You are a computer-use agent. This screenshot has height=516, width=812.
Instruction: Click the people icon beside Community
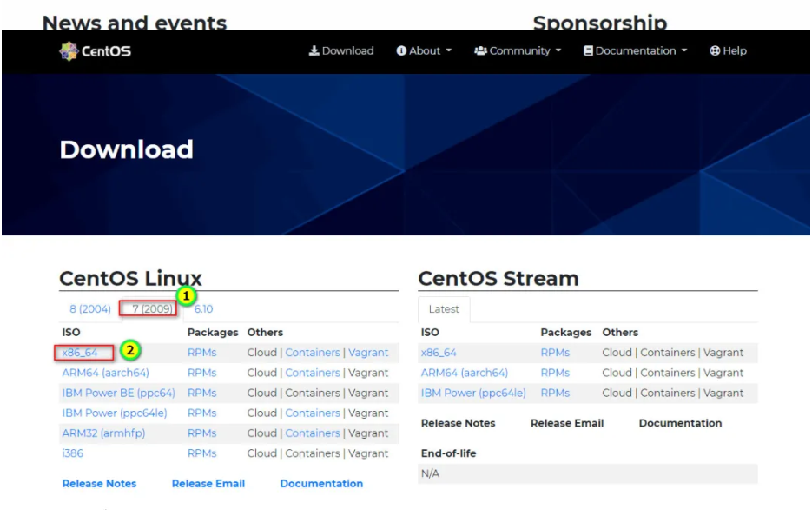pos(480,50)
